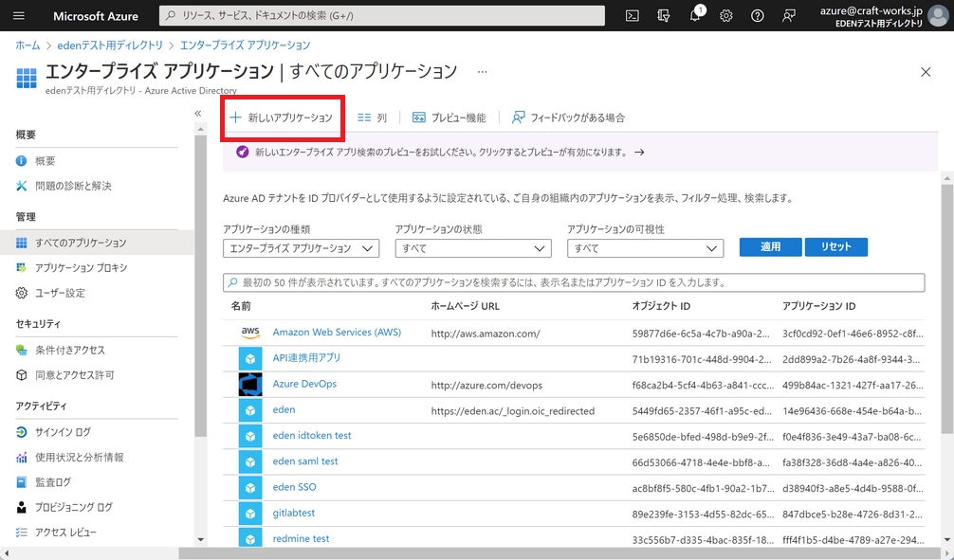Click the app icon for API連携用アプリ
Screen dimensions: 954x560
pyautogui.click(x=250, y=359)
